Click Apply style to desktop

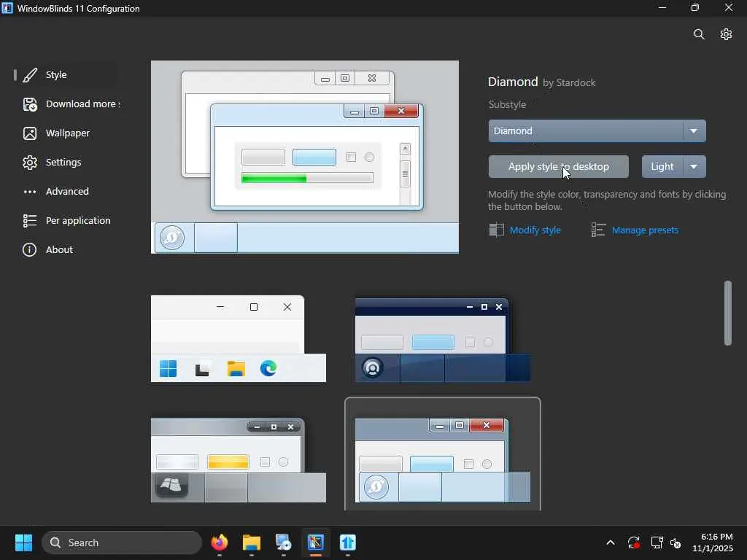point(558,167)
